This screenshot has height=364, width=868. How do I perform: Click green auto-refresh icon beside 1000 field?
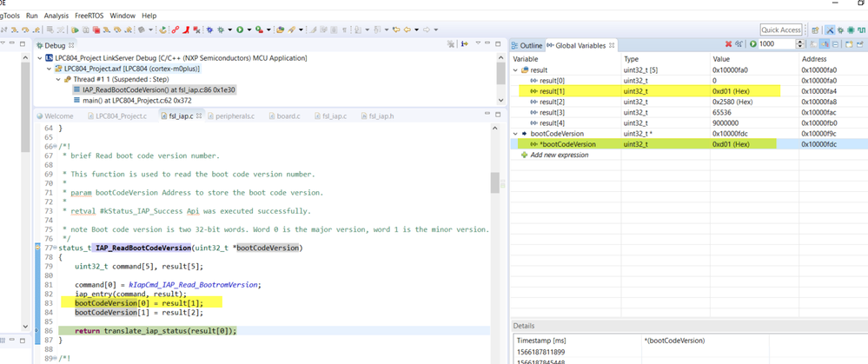(752, 44)
